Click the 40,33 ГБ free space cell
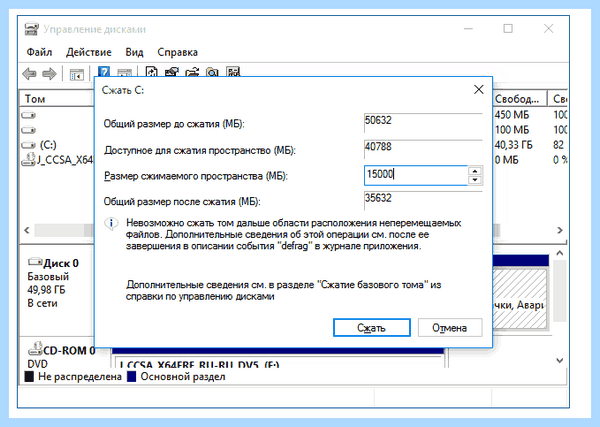Viewport: 600px width, 427px height. point(513,145)
